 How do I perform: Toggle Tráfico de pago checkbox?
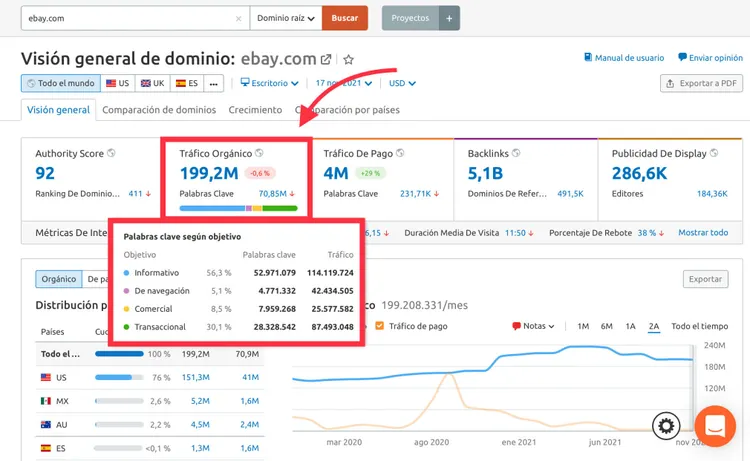(379, 326)
